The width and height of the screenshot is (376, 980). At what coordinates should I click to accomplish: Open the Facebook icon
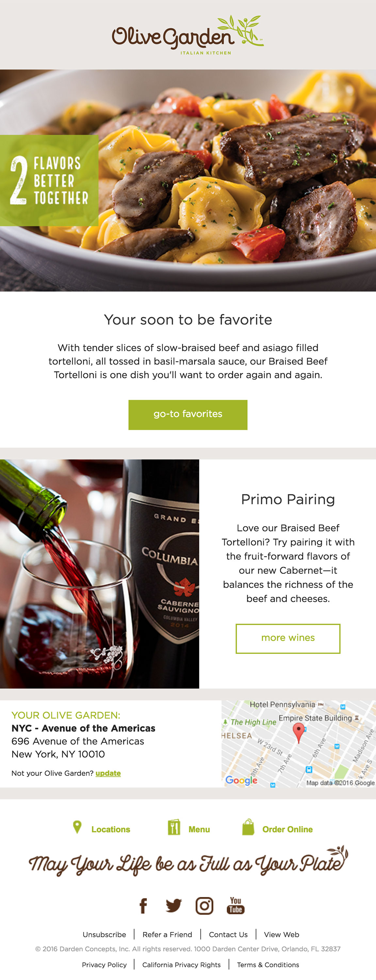[x=143, y=906]
